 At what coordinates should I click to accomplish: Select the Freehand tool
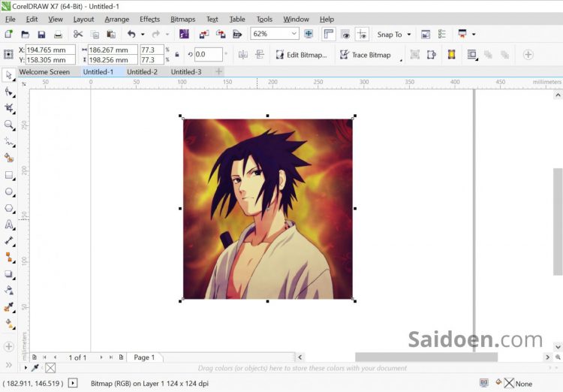click(8, 142)
